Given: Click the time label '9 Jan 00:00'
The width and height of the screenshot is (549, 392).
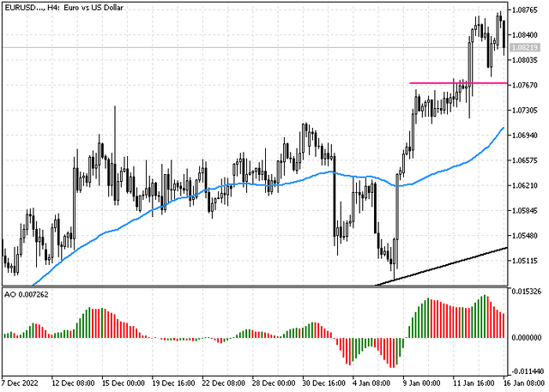Looking at the screenshot, I should click(x=421, y=383).
